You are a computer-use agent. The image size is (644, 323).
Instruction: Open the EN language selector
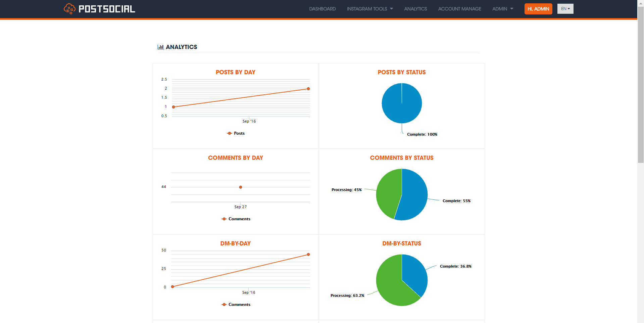pyautogui.click(x=565, y=9)
